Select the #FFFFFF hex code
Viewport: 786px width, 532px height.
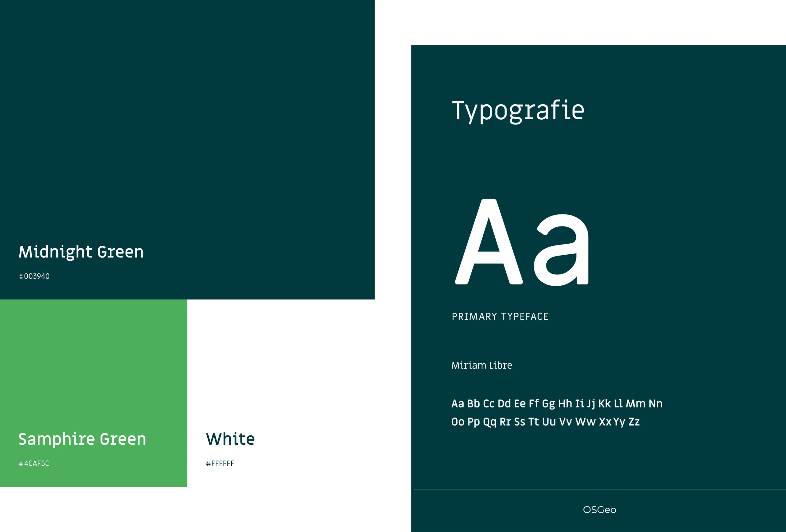click(x=220, y=463)
